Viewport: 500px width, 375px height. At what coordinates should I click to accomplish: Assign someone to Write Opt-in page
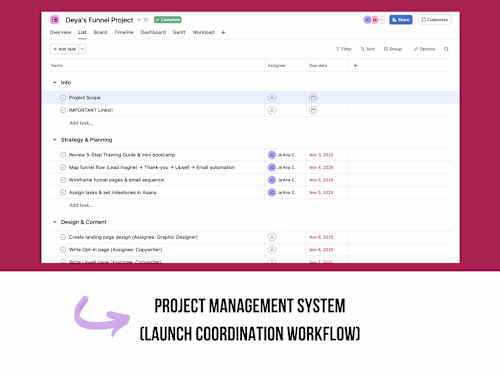[x=272, y=250]
